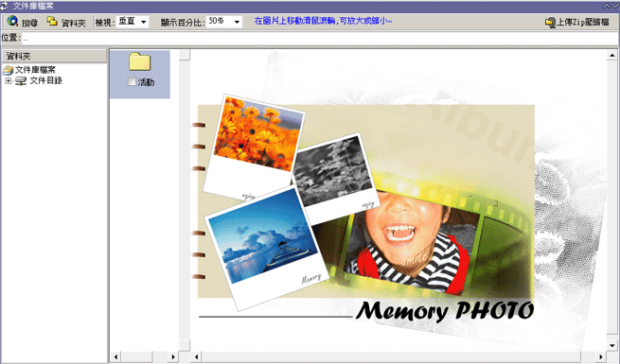
Task: Click the 上傳Zip upload icon
Action: coord(550,23)
